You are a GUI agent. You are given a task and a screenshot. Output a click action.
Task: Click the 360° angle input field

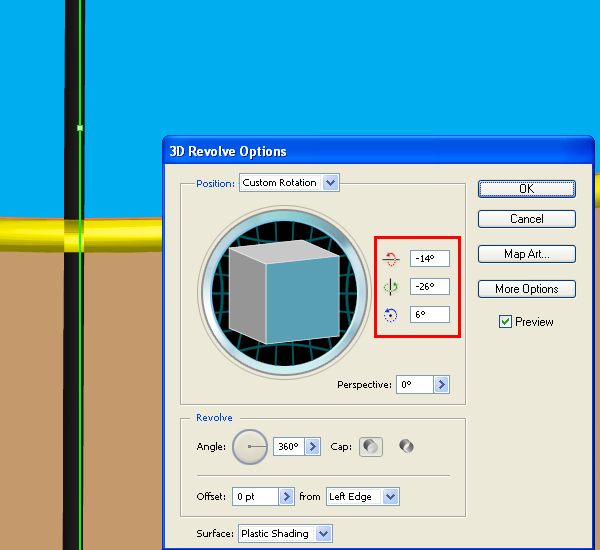289,446
